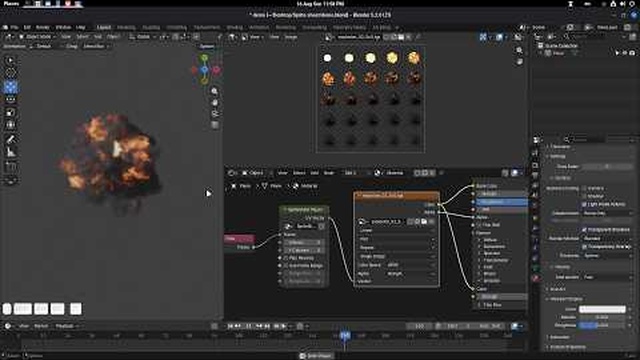Image resolution: width=640 pixels, height=360 pixels.
Task: Open the Color Space dropdown on image node
Action: [410, 265]
